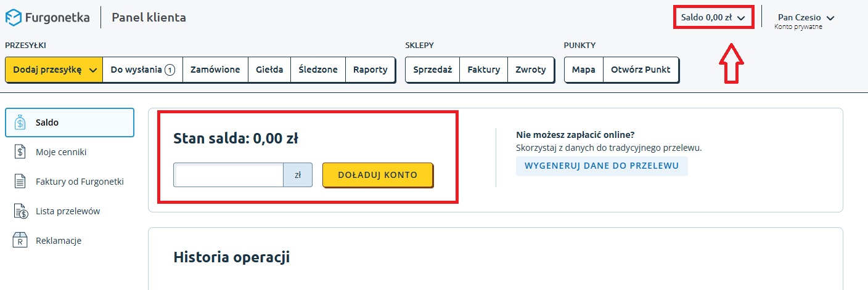868x290 pixels.
Task: Expand the Saldo 0,00 zł dropdown
Action: tap(714, 18)
